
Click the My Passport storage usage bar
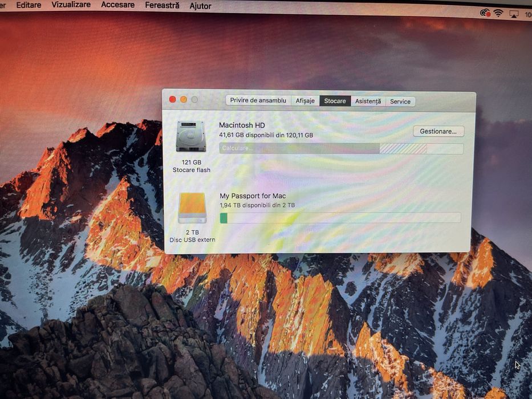(x=340, y=218)
